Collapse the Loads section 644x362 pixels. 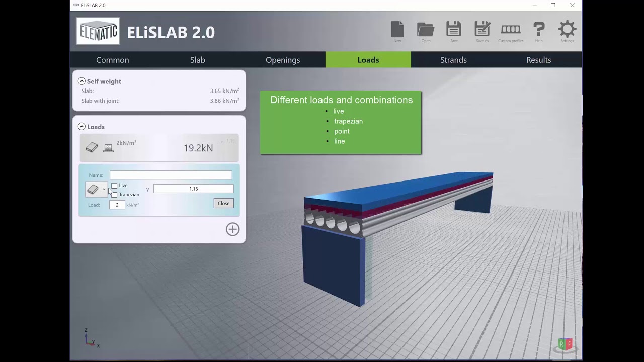click(x=82, y=127)
